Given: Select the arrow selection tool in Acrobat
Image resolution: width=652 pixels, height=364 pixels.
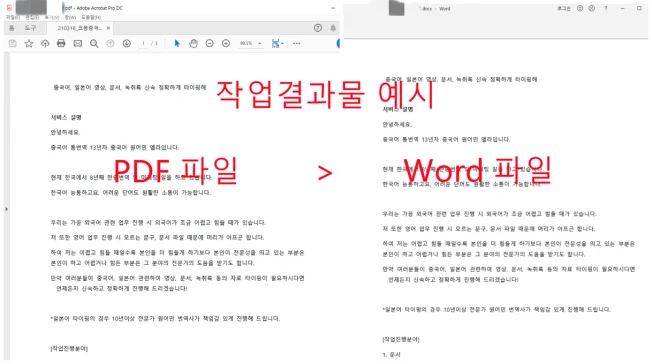Looking at the screenshot, I should pos(177,43).
